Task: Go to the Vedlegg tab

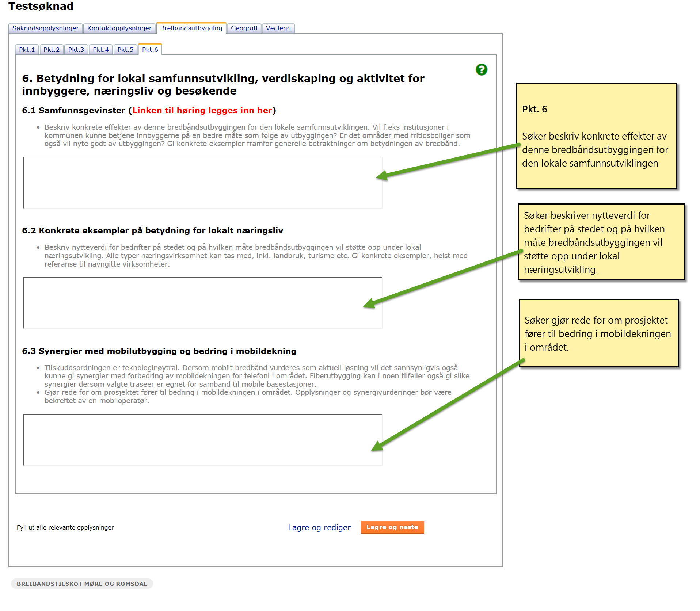Action: [278, 28]
